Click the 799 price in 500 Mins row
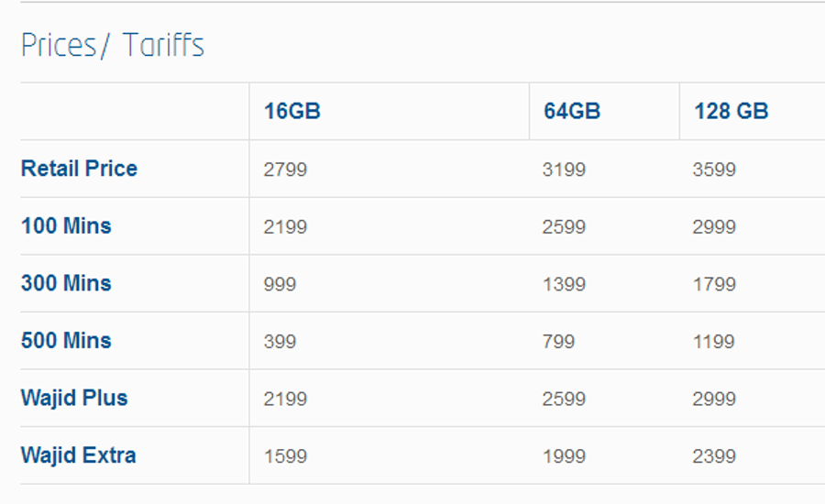 coord(559,342)
